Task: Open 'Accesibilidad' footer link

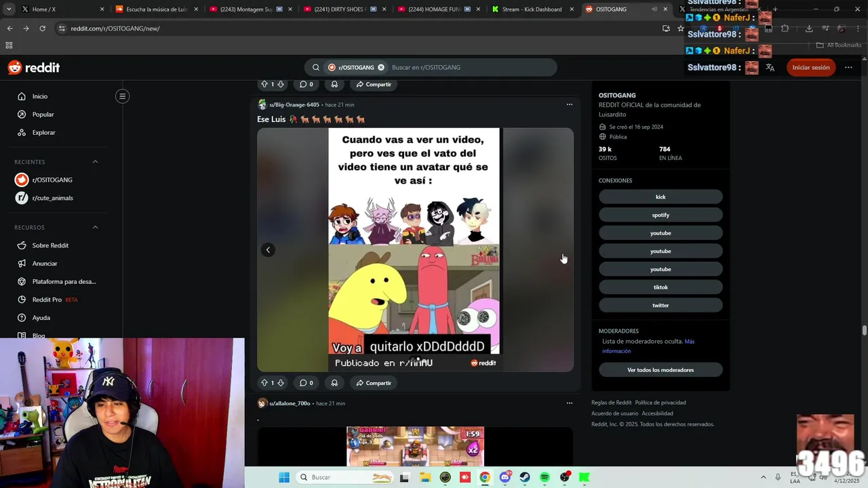Action: (658, 413)
